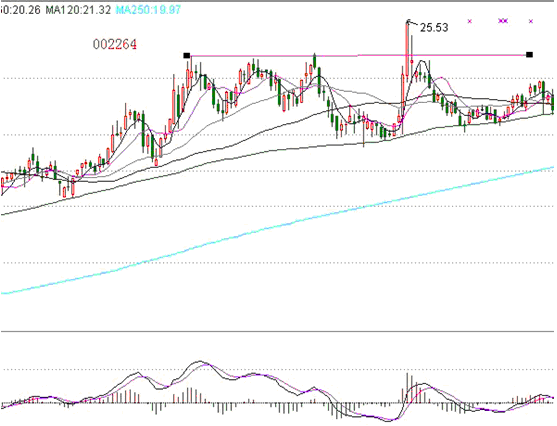Click the tallest MACD histogram bar
557x426 pixels.
tap(407, 388)
